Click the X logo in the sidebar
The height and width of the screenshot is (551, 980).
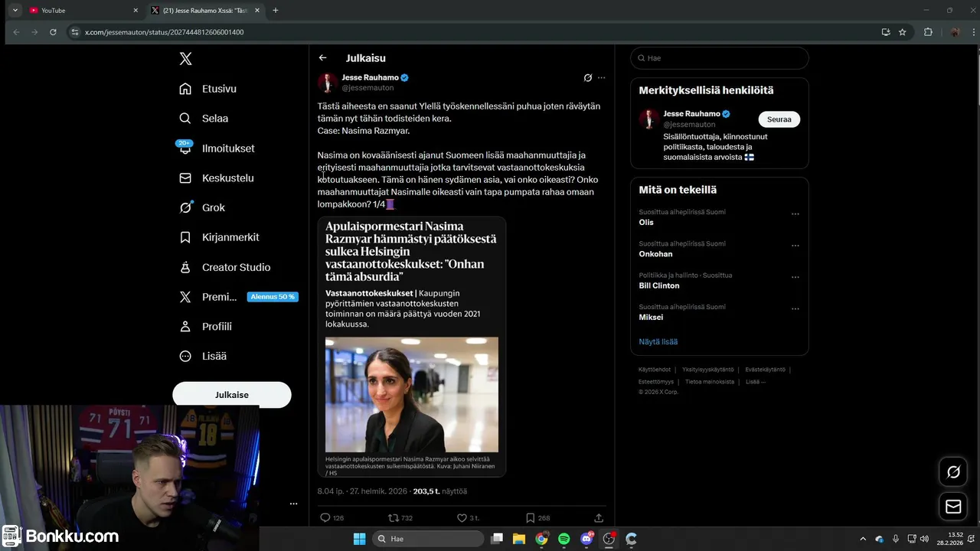click(x=185, y=59)
